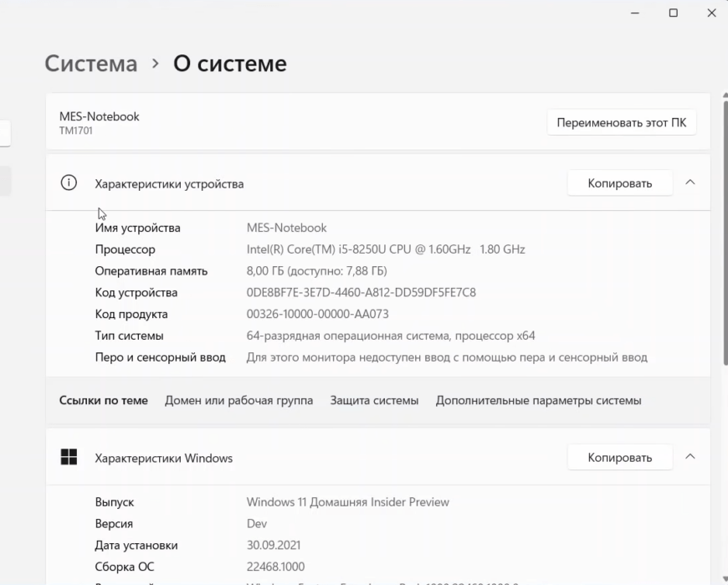Screen dimensions: 728x585
Task: Click the Дата установки label
Action: click(x=136, y=545)
